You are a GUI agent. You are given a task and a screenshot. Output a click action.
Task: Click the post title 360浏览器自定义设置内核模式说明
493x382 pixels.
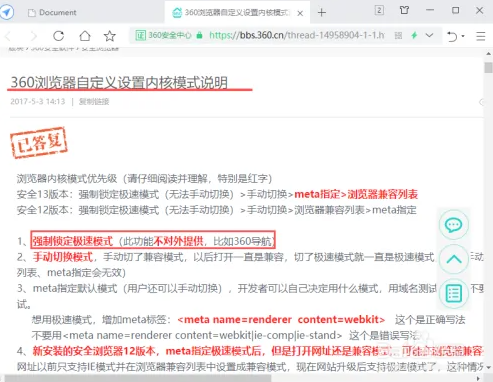(119, 82)
